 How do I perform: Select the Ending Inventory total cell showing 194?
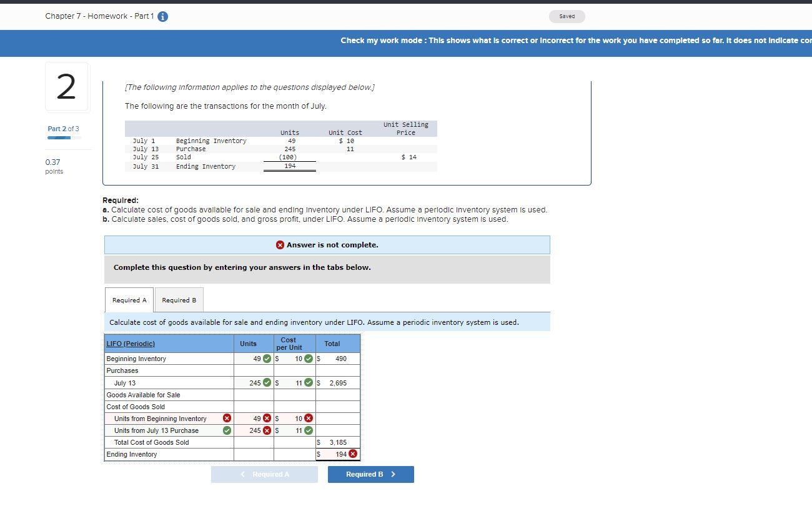(338, 454)
